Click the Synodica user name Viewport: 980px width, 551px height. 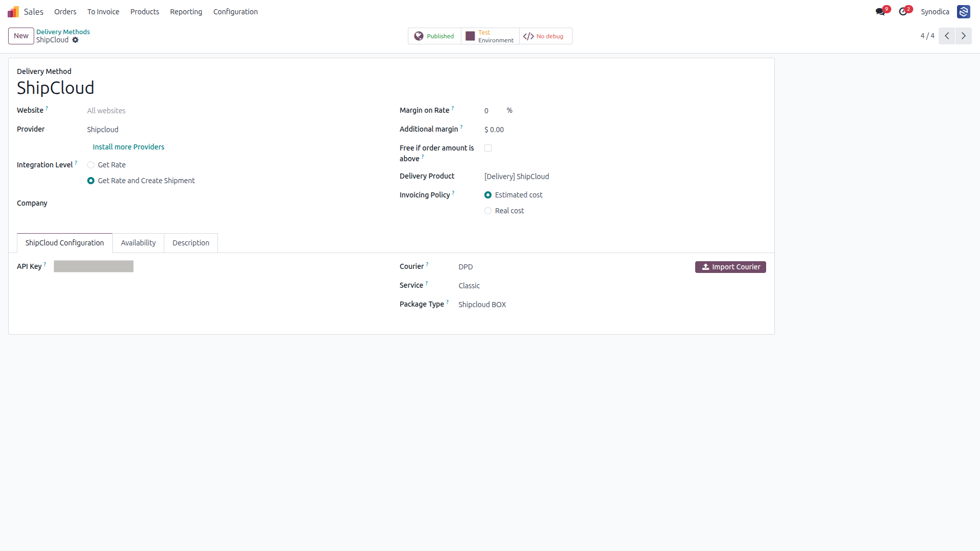coord(935,12)
